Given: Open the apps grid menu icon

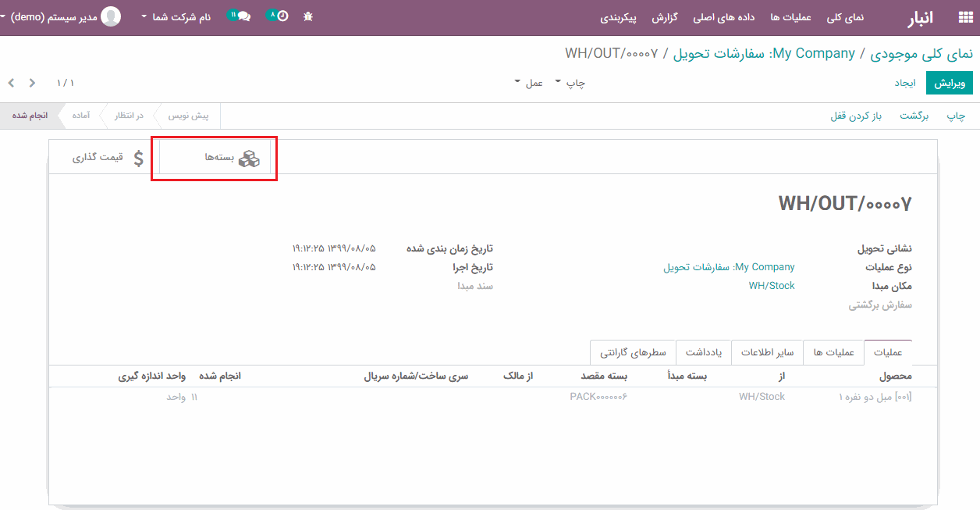Looking at the screenshot, I should pos(965,17).
